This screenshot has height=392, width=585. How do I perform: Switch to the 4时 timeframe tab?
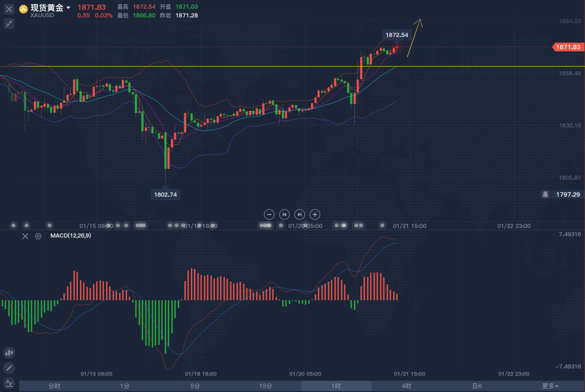click(407, 386)
